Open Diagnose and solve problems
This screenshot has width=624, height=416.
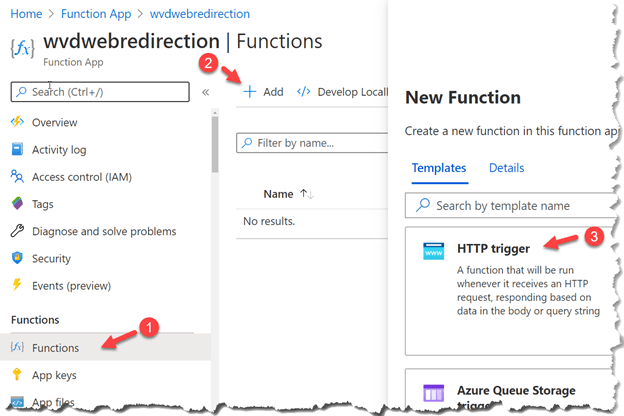[x=104, y=231]
